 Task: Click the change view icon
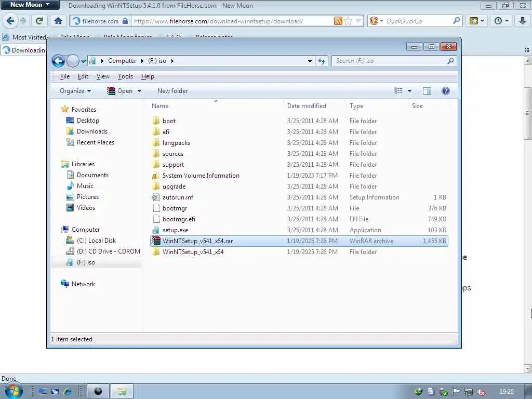pyautogui.click(x=398, y=91)
